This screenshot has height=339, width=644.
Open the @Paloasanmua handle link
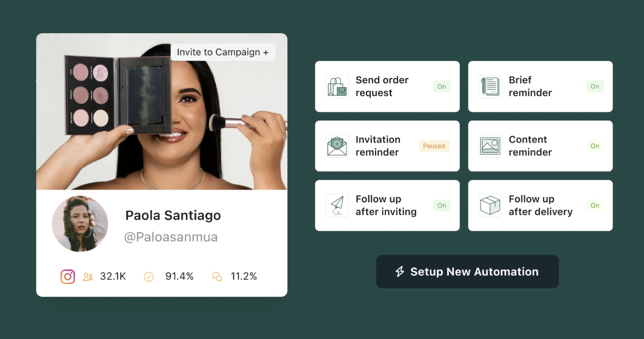point(171,237)
